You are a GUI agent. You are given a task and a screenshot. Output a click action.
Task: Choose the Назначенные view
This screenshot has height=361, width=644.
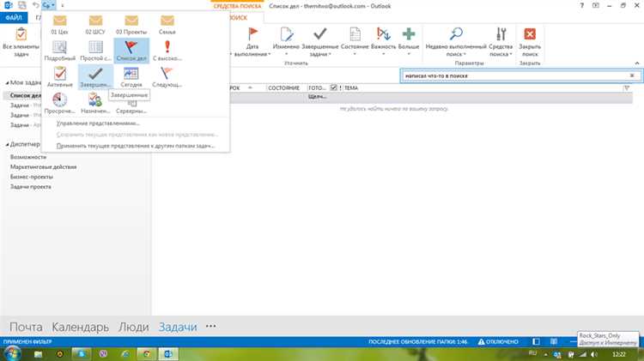click(x=95, y=103)
